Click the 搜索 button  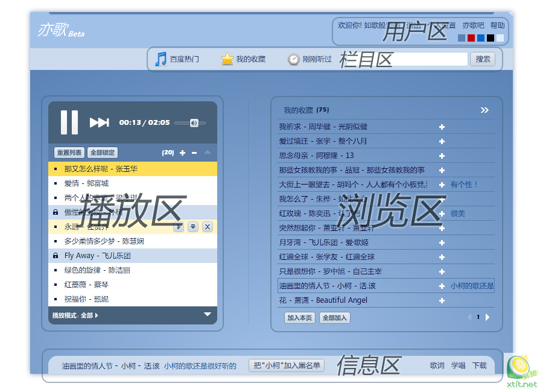click(483, 59)
